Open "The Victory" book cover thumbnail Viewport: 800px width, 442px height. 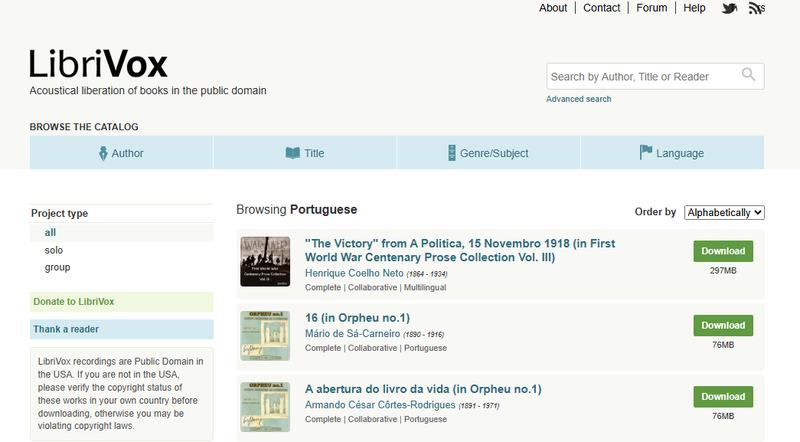point(265,262)
